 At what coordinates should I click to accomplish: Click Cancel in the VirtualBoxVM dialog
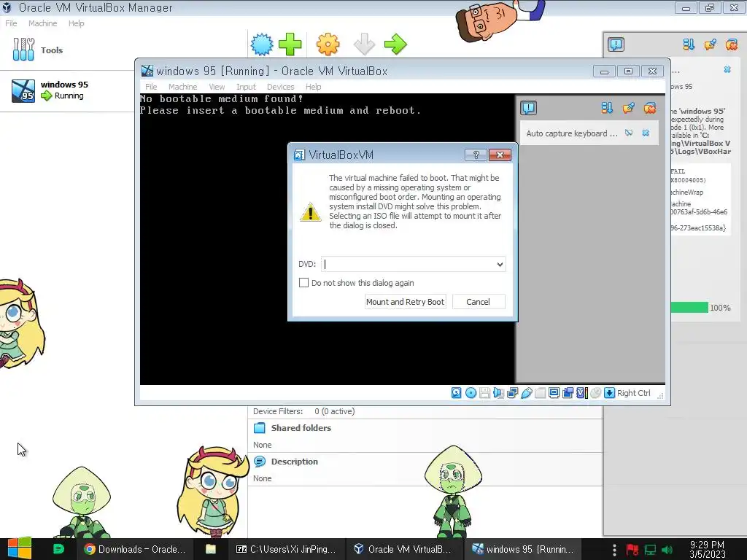(478, 302)
